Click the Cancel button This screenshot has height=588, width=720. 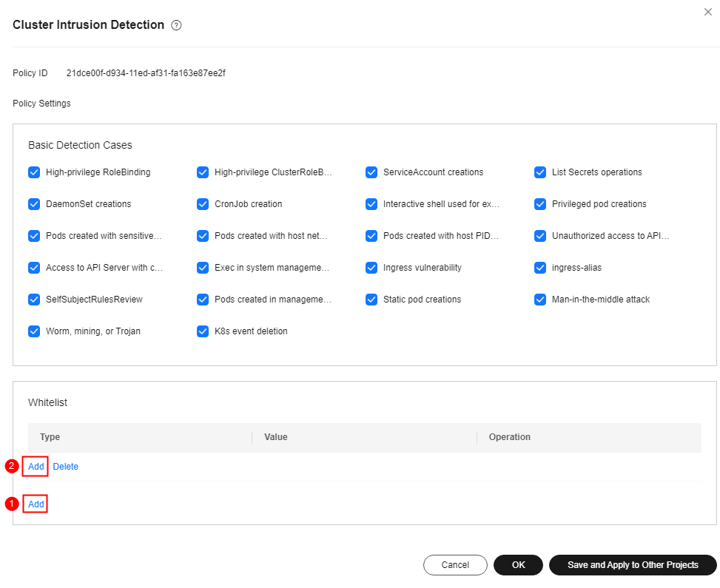(455, 564)
